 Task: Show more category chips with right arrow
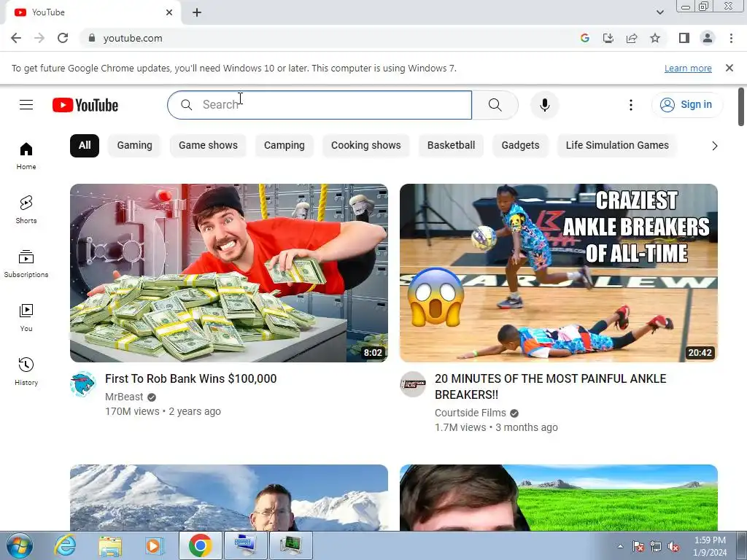pos(715,146)
